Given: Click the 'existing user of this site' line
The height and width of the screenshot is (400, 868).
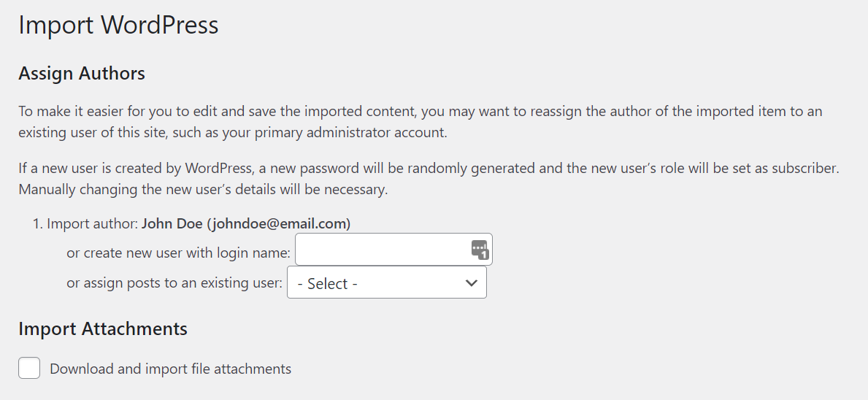Looking at the screenshot, I should (x=232, y=134).
